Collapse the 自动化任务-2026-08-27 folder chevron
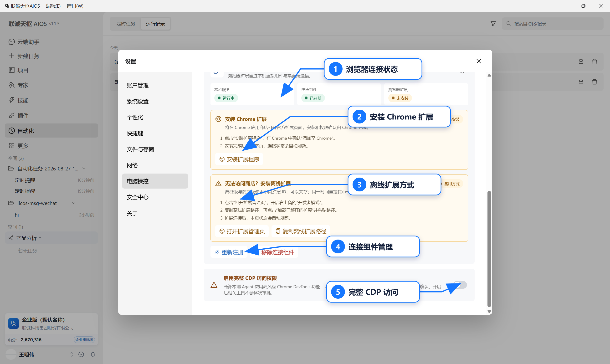 84,168
